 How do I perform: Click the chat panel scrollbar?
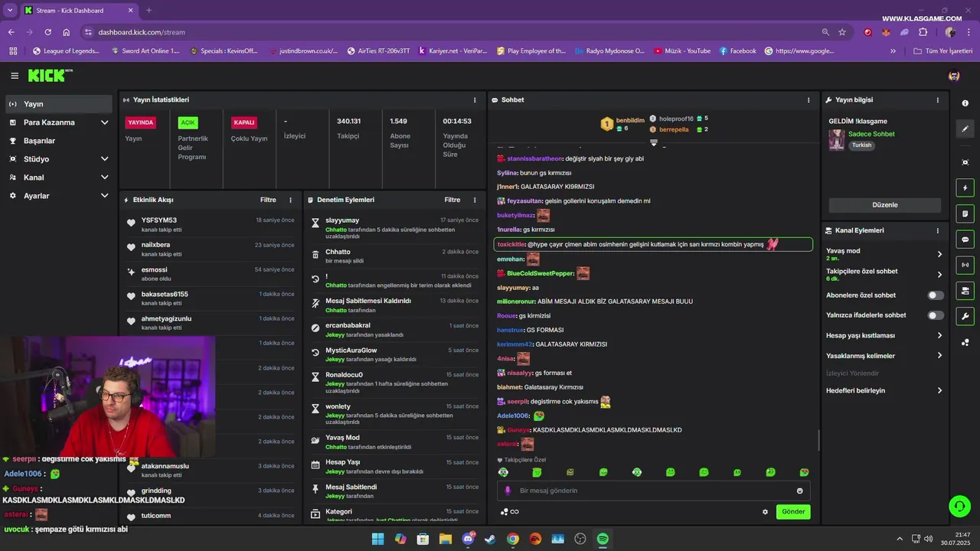click(x=818, y=440)
